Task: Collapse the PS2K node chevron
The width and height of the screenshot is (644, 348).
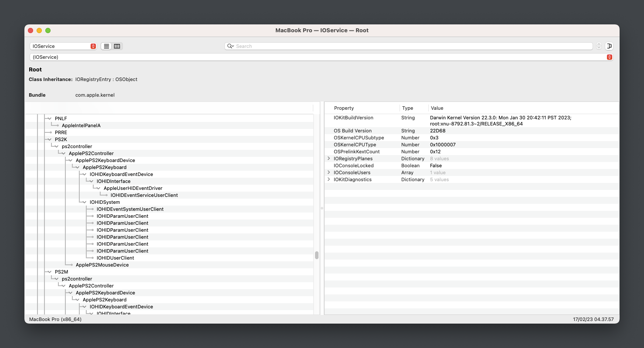Action: (x=50, y=139)
